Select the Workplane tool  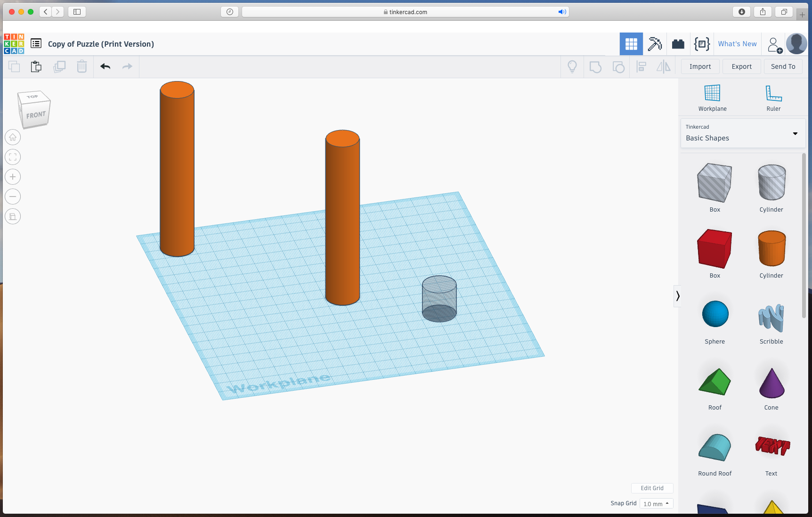coord(712,98)
